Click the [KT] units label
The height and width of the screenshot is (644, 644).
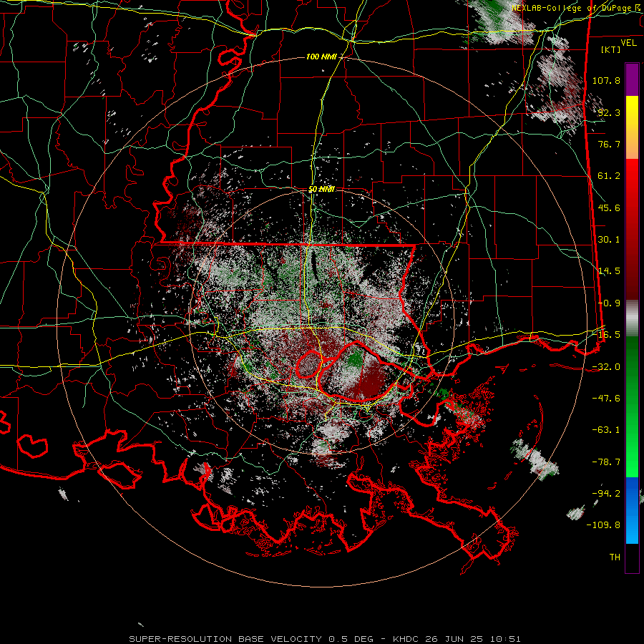pos(611,49)
